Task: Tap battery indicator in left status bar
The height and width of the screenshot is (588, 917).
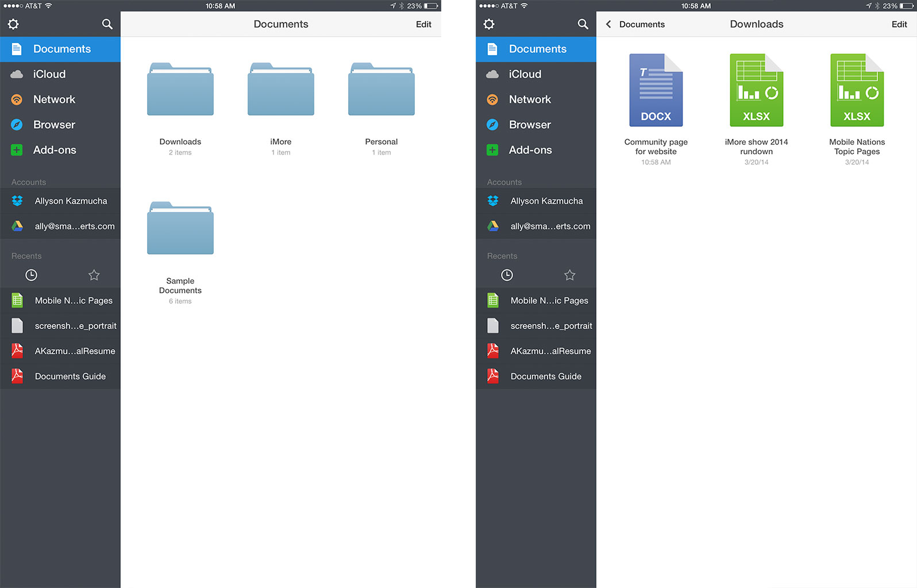Action: (x=431, y=6)
